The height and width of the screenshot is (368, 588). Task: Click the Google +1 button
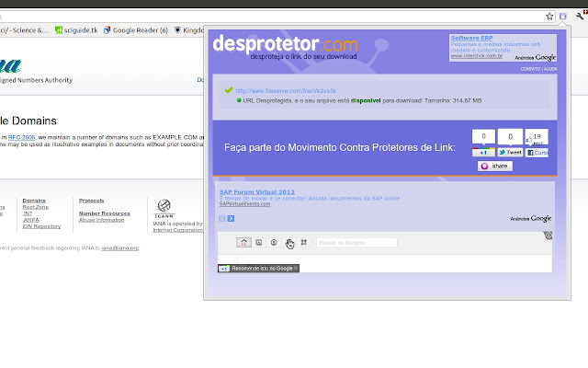(x=483, y=153)
